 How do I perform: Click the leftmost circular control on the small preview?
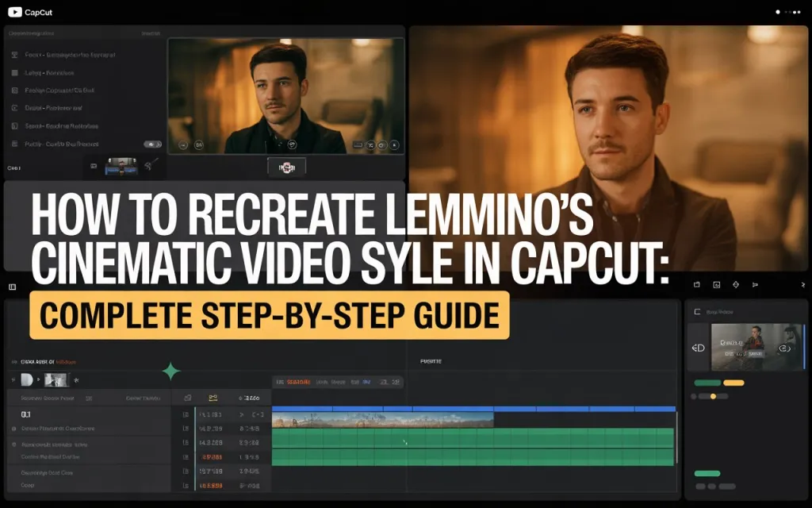(x=183, y=145)
